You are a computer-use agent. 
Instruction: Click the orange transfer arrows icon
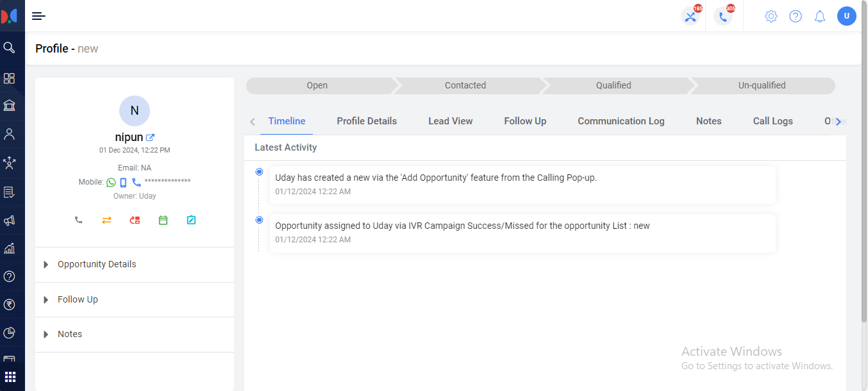(106, 220)
